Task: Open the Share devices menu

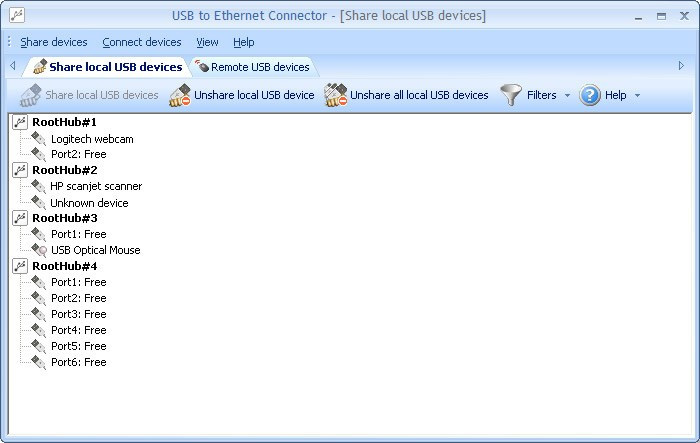Action: point(54,42)
